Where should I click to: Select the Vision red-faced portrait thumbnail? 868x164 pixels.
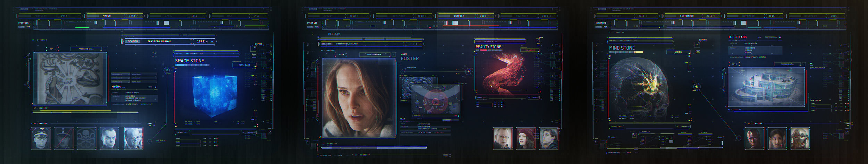[754, 138]
